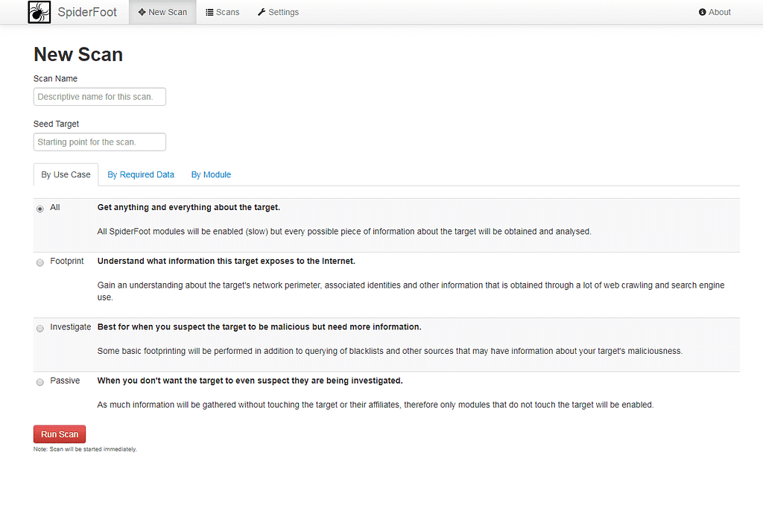Click the SpiderFoot brand name link
Viewport: 763px width, 532px height.
point(87,13)
